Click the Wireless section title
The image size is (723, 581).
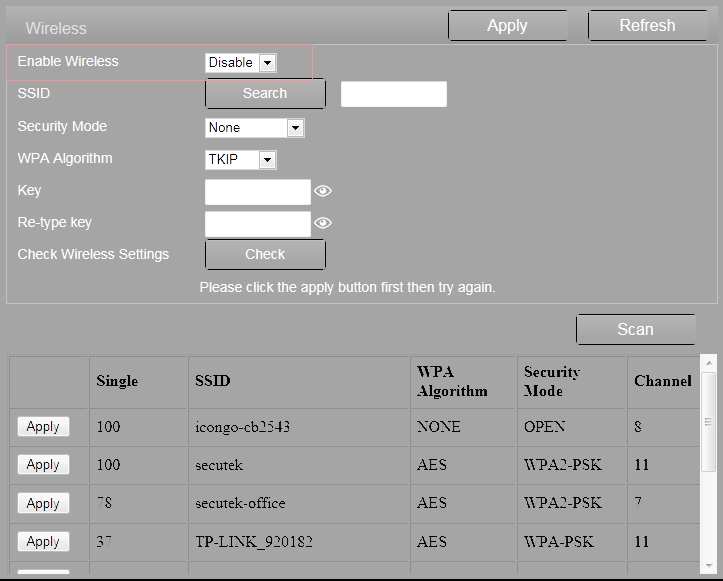point(56,29)
